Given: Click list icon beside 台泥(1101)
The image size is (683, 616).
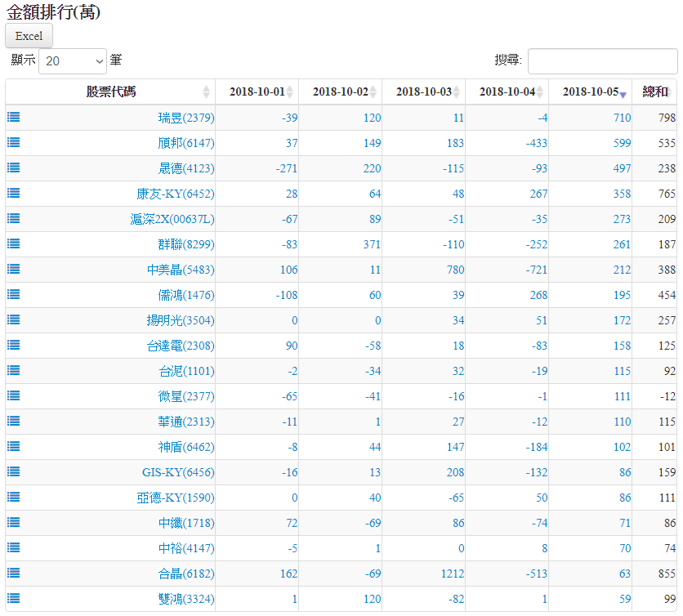Looking at the screenshot, I should coord(13,370).
